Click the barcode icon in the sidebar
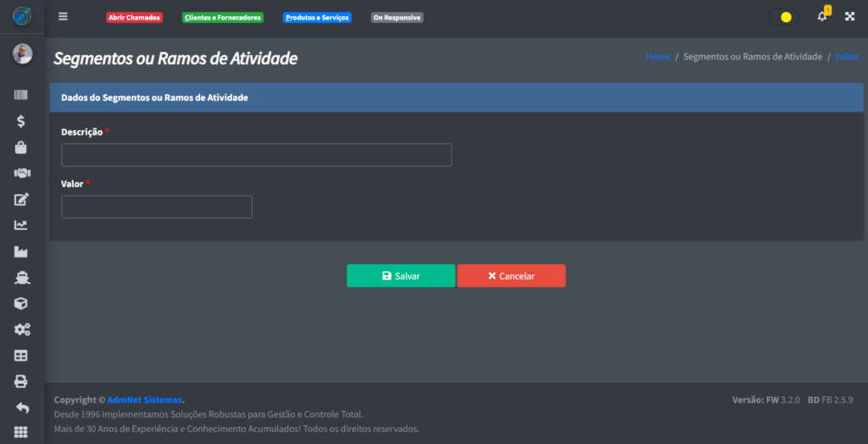 tap(21, 96)
